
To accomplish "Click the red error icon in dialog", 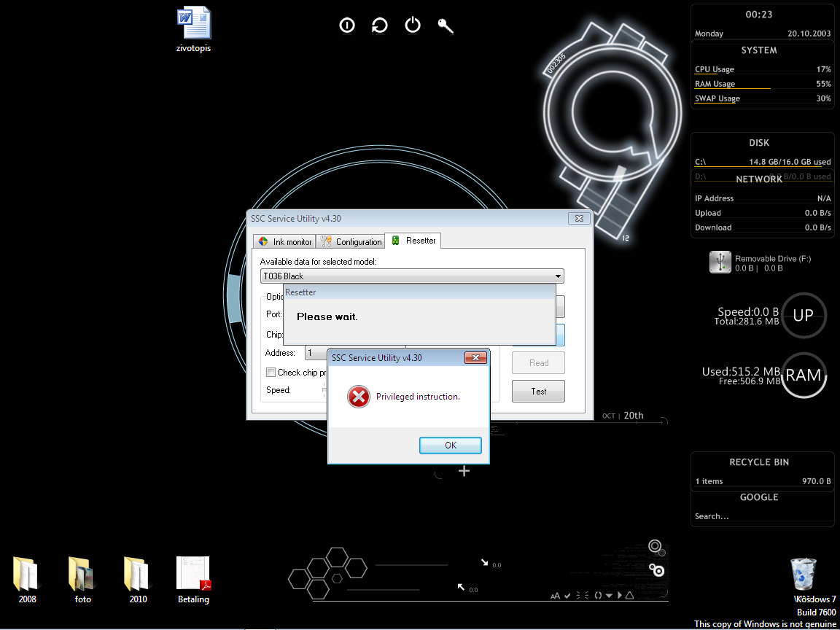I will pos(358,397).
